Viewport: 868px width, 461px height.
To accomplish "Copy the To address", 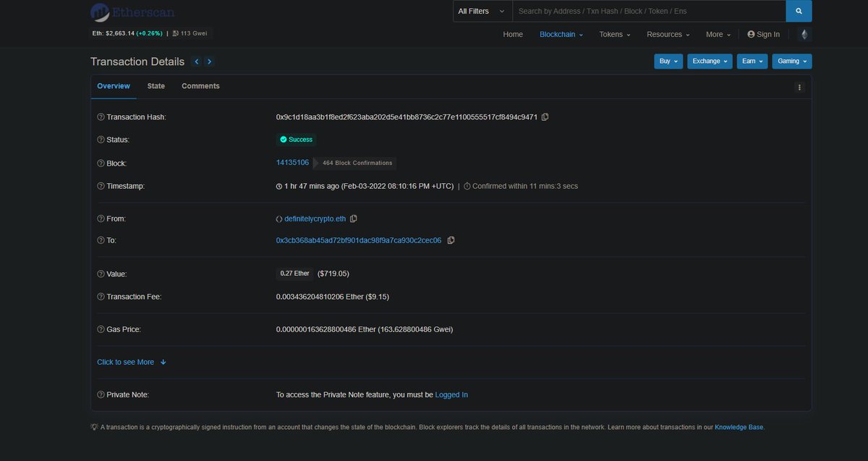I will 451,240.
